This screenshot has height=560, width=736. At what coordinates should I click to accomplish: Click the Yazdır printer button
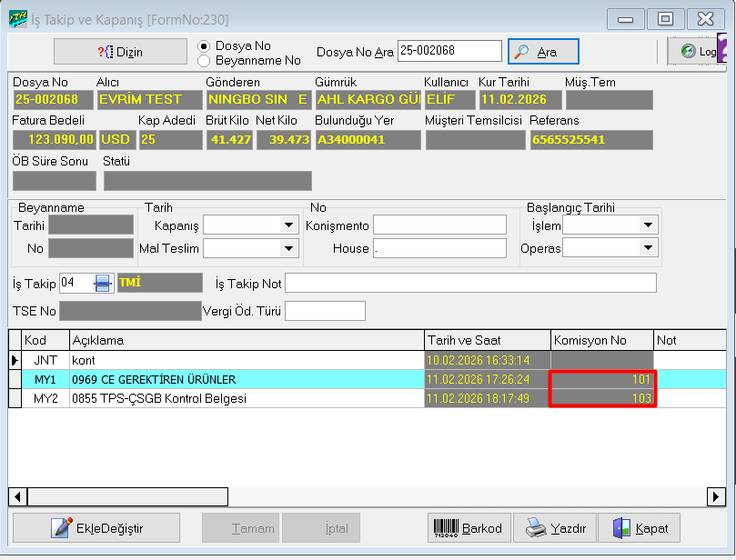click(x=557, y=528)
